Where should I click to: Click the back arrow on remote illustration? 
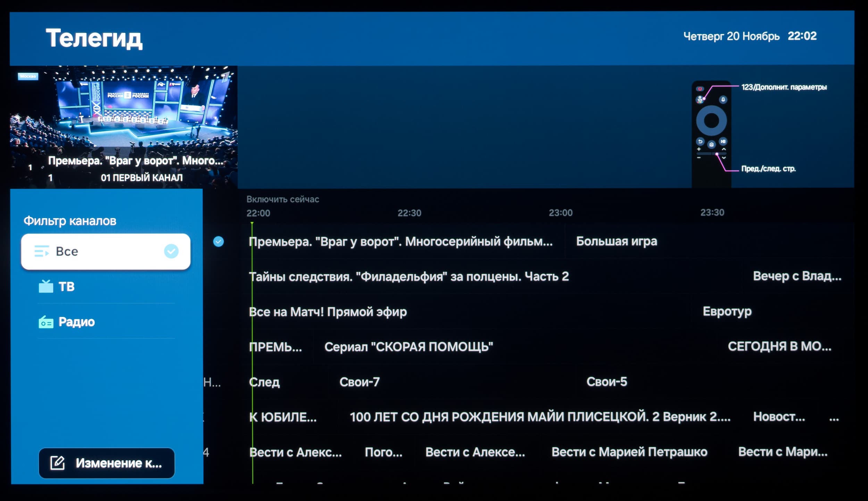point(700,142)
